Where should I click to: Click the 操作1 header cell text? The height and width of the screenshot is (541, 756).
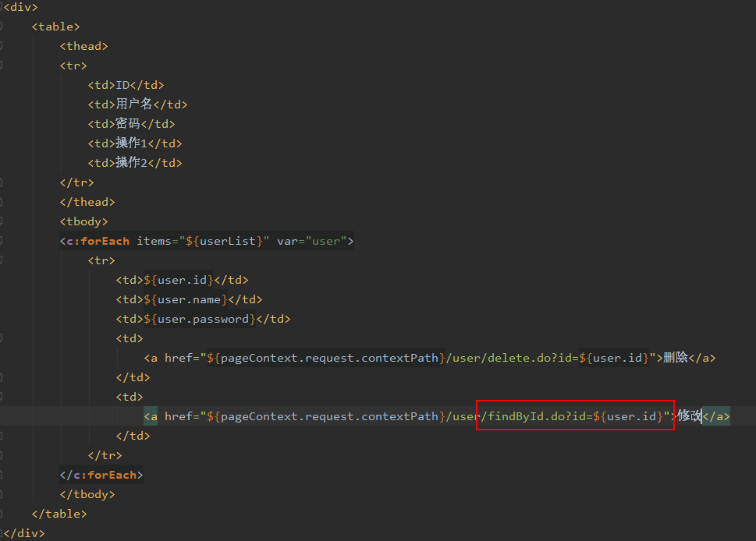click(131, 143)
